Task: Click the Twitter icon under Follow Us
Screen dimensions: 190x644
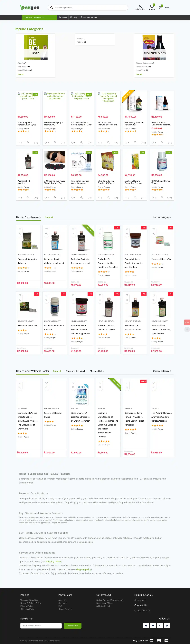Action: point(153,626)
